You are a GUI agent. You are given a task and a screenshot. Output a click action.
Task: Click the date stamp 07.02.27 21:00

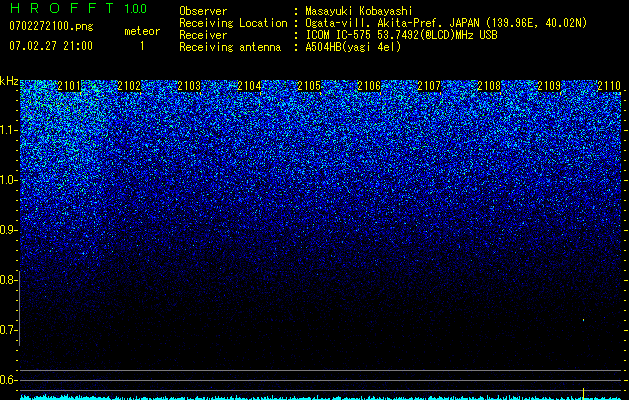pos(51,46)
